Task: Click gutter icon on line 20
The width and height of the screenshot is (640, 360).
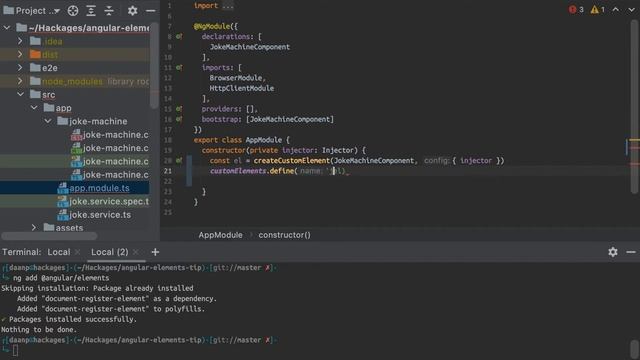Action: 179,160
